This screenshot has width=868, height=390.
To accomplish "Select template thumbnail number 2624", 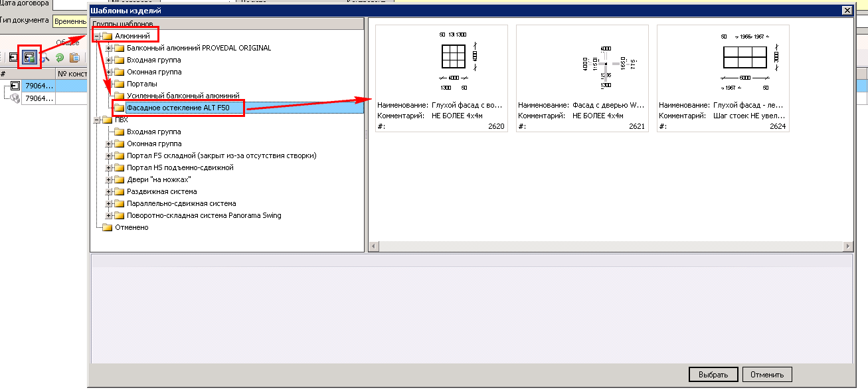I will 723,78.
